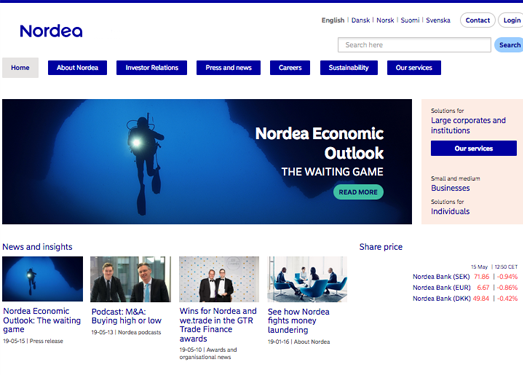This screenshot has height=375, width=523.
Task: Click READ MORE on Economic Outlook banner
Action: [358, 192]
